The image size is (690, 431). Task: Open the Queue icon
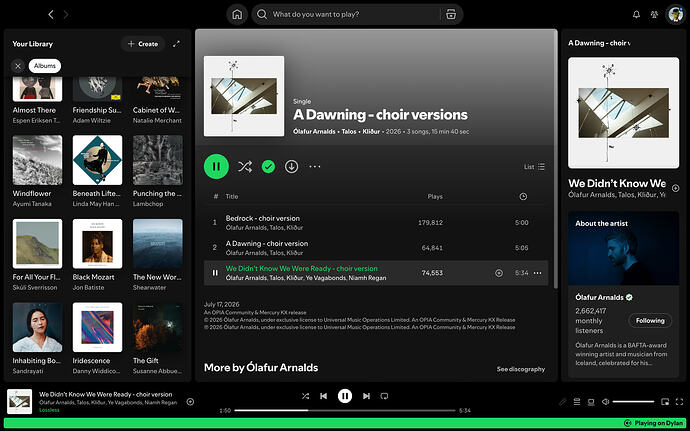pyautogui.click(x=577, y=402)
